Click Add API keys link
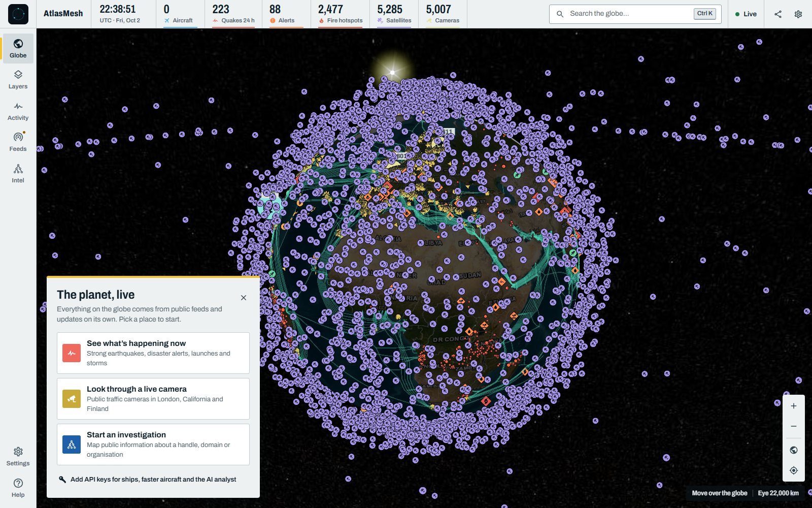The height and width of the screenshot is (508, 812). 148,480
